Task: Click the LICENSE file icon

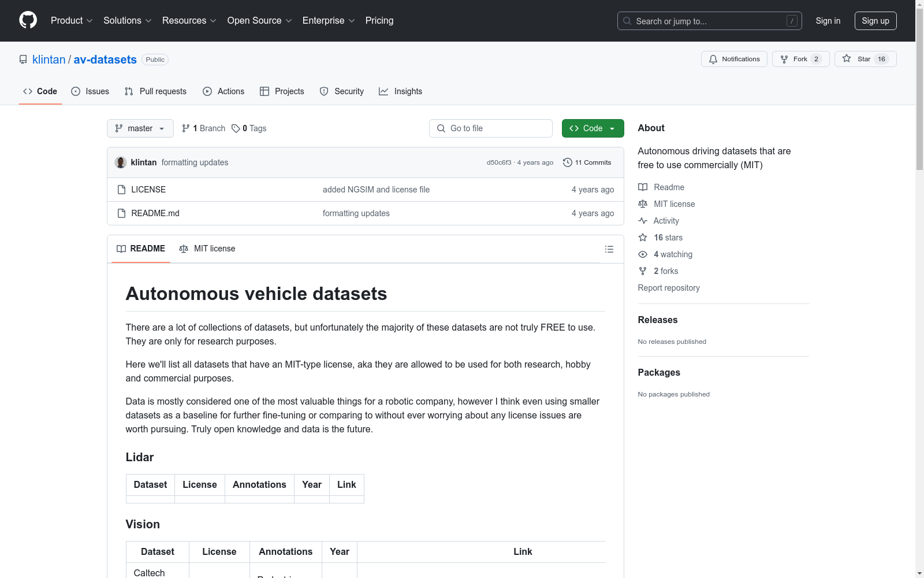Action: [121, 190]
